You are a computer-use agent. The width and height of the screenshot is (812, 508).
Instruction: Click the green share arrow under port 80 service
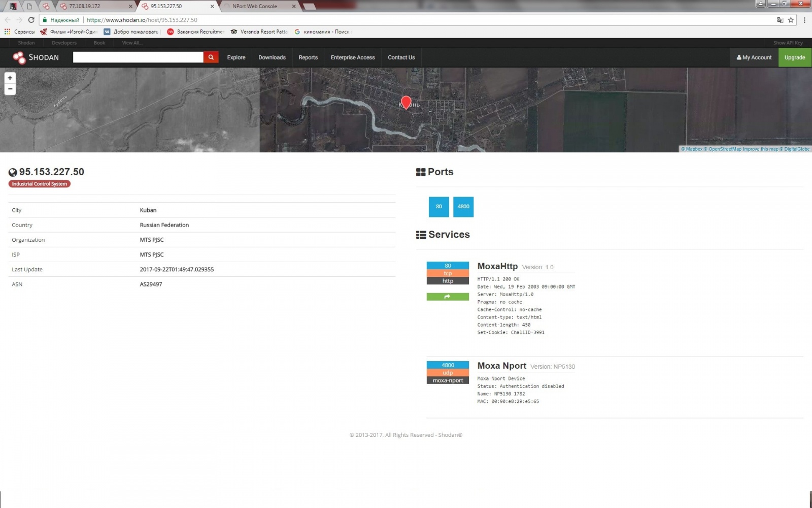click(x=448, y=297)
